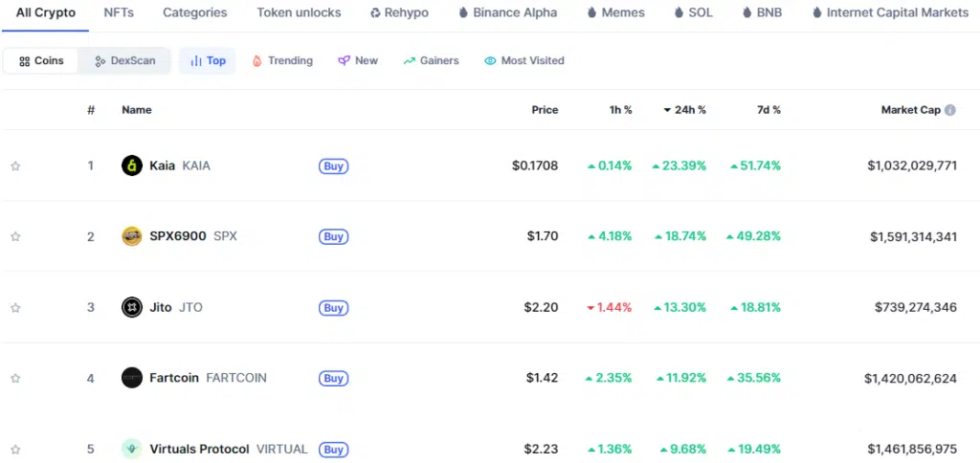
Task: Sort the table by 7d %
Action: coord(768,110)
